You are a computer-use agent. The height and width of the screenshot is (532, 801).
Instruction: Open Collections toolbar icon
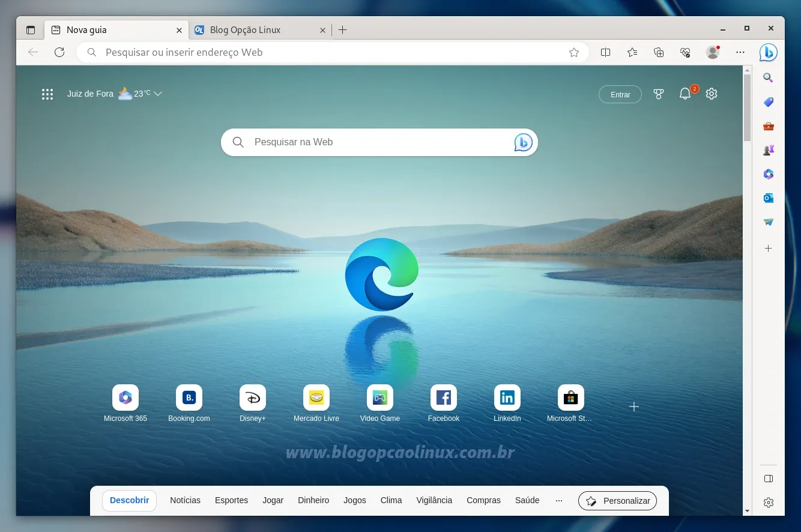(x=659, y=52)
